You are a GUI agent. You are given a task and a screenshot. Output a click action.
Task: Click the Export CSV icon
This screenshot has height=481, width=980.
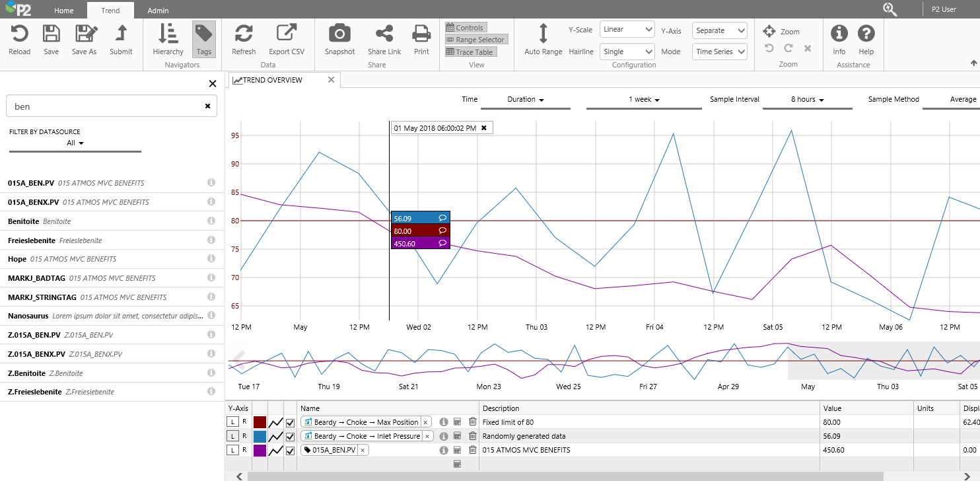[287, 34]
